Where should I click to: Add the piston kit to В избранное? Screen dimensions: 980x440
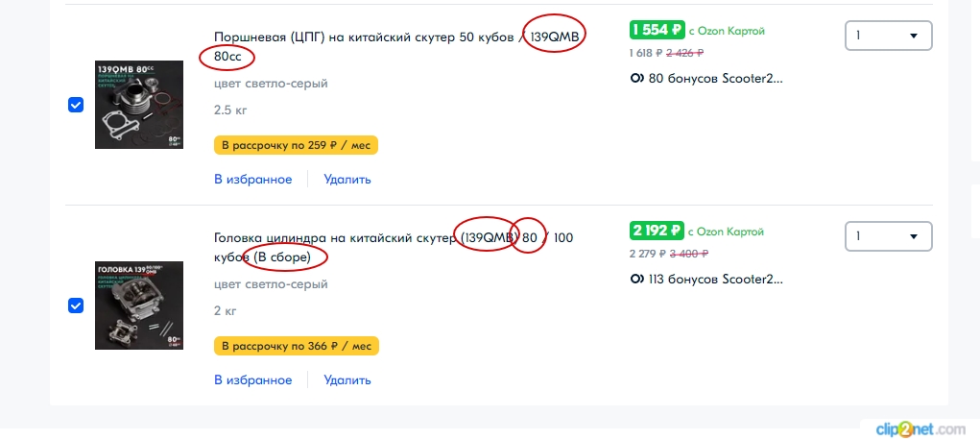(x=252, y=179)
